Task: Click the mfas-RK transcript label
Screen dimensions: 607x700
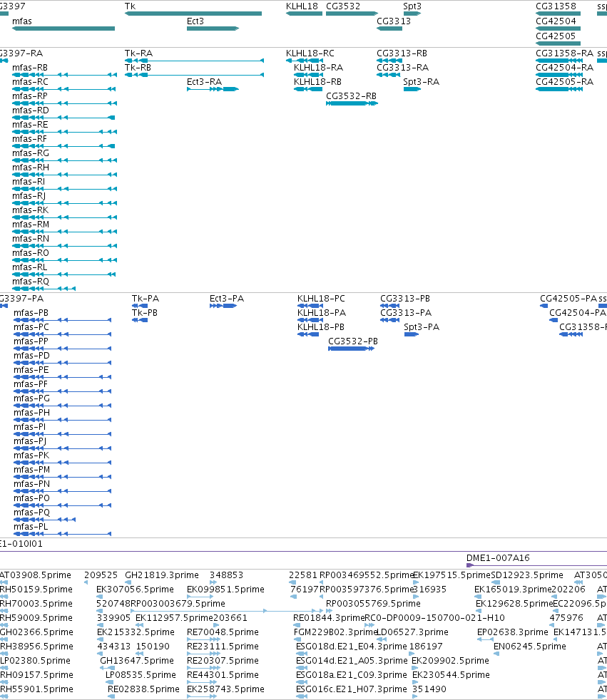Action: (31, 210)
